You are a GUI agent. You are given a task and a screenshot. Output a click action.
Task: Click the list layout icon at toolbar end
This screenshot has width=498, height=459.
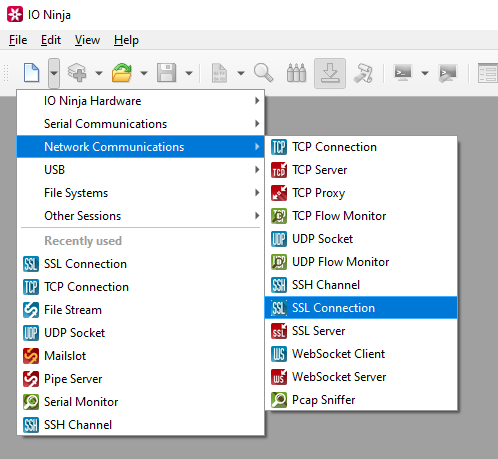(x=487, y=73)
